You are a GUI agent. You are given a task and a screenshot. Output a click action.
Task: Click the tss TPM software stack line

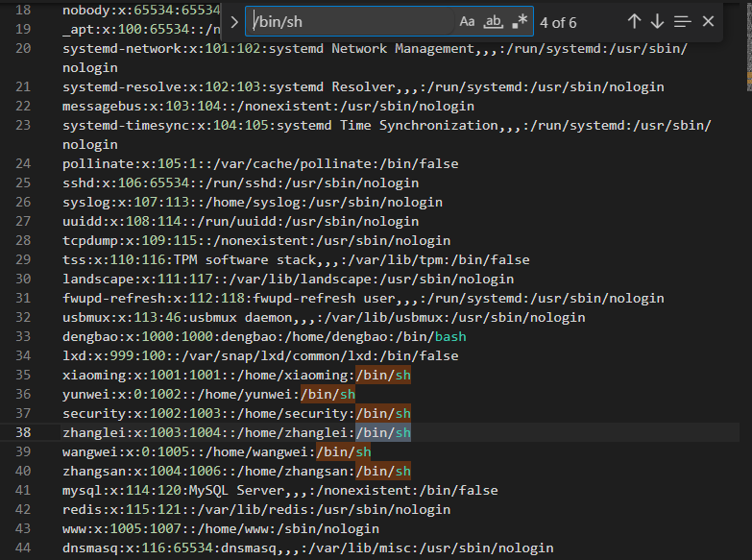[296, 259]
